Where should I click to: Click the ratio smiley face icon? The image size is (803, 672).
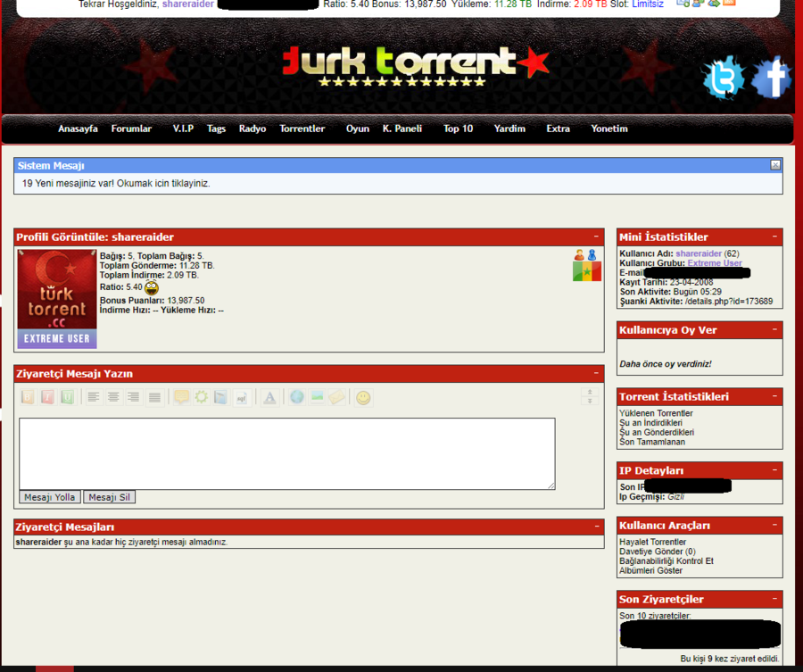[x=152, y=288]
